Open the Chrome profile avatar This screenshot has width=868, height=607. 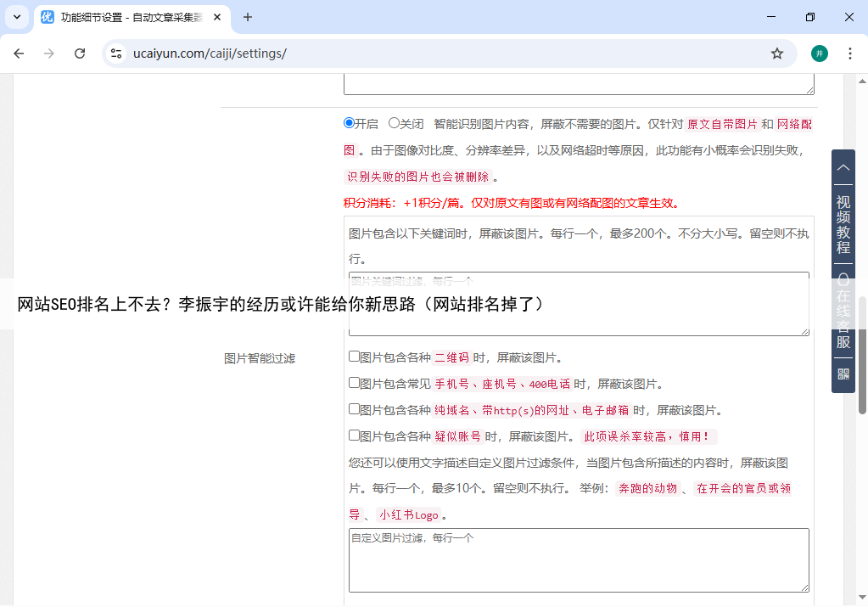[x=819, y=53]
